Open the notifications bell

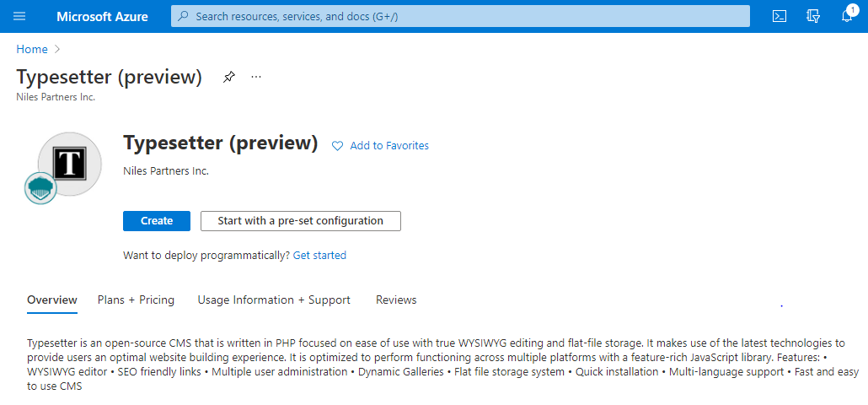coord(847,16)
